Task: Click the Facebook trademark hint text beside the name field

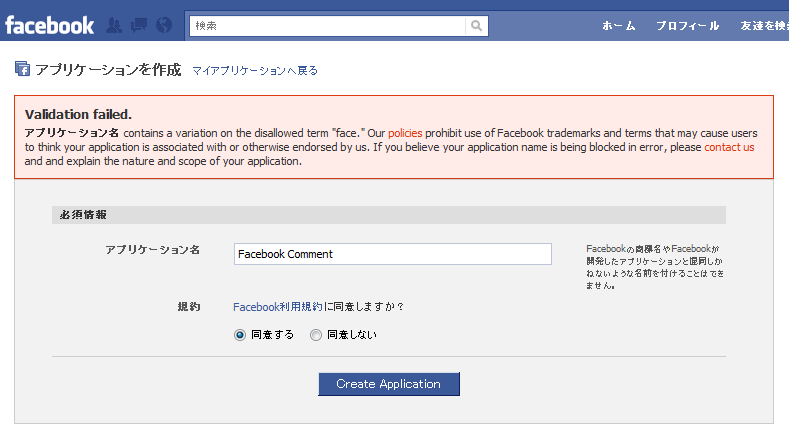Action: pos(655,267)
